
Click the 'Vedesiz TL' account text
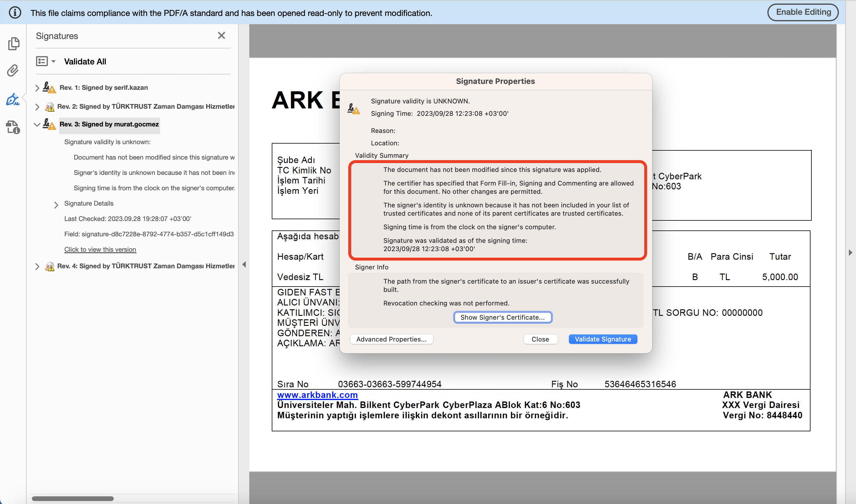point(300,277)
